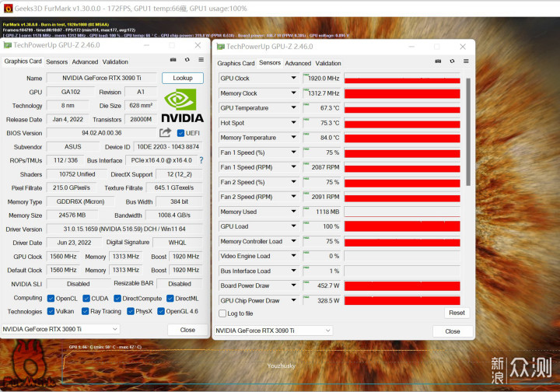Toggle the PhysX checkbox
The width and height of the screenshot is (560, 392).
pos(131,311)
